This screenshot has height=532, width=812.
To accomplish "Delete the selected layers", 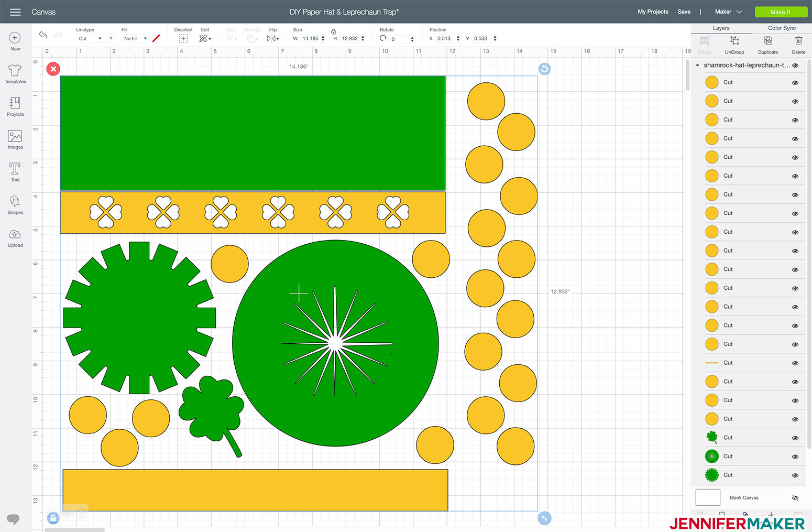I will pyautogui.click(x=798, y=41).
